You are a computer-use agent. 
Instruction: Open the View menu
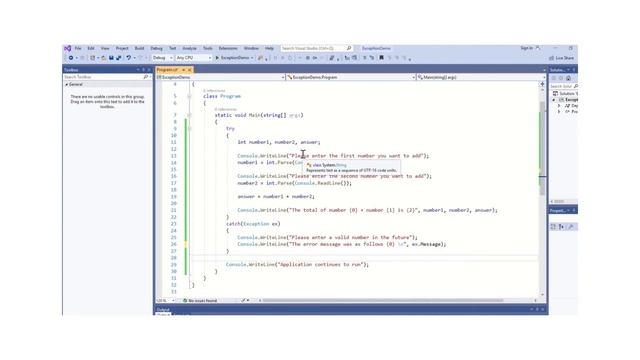[105, 48]
